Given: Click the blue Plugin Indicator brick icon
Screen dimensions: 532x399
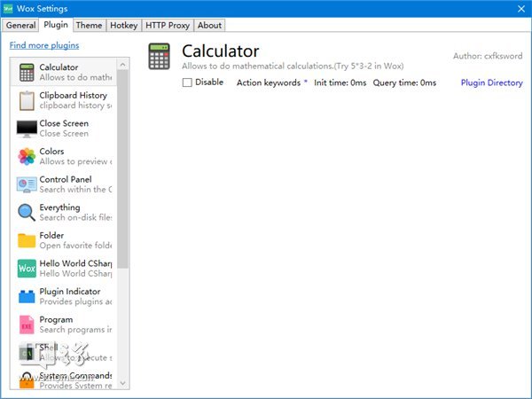Looking at the screenshot, I should pos(27,296).
